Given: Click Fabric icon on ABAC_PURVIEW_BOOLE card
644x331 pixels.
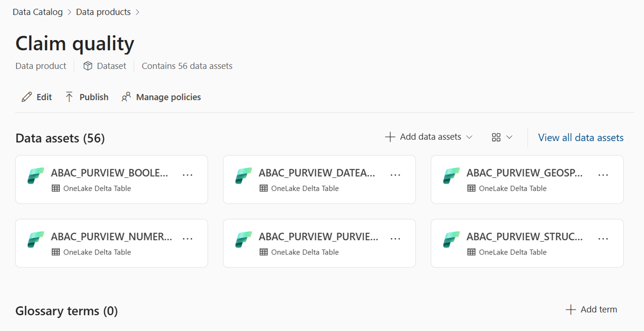Looking at the screenshot, I should (x=36, y=176).
